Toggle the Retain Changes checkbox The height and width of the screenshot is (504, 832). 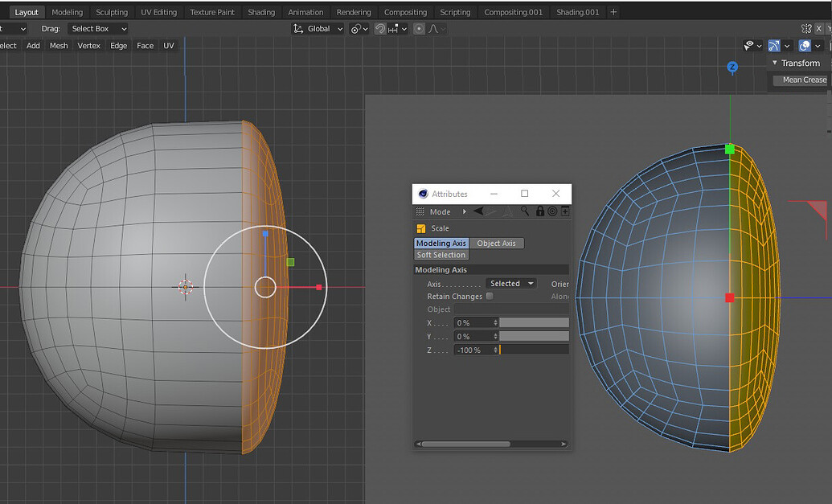pyautogui.click(x=490, y=296)
